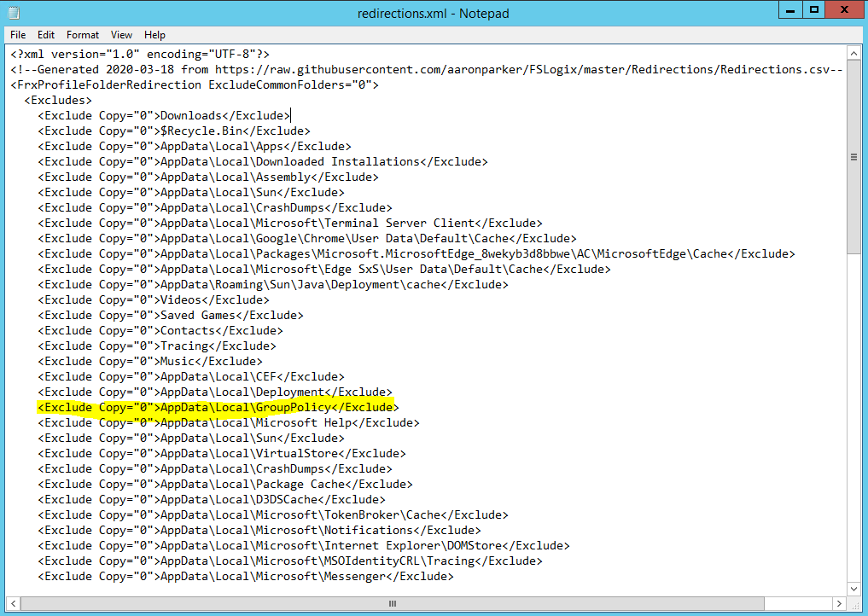Minimize the Notepad window
868x616 pixels.
790,10
